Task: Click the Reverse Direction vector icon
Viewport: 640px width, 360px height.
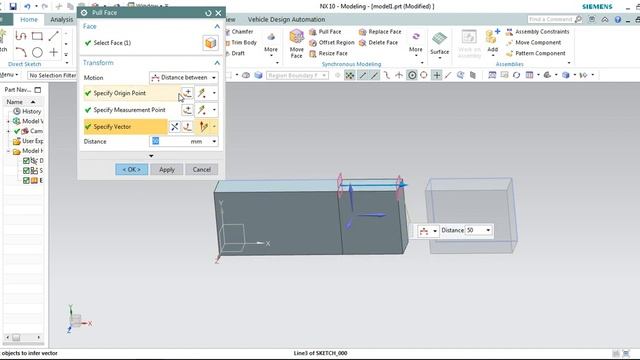Action: (175, 127)
